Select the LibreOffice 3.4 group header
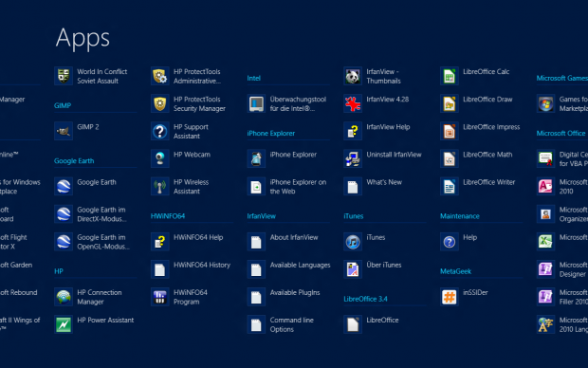This screenshot has height=368, width=588. click(x=365, y=299)
